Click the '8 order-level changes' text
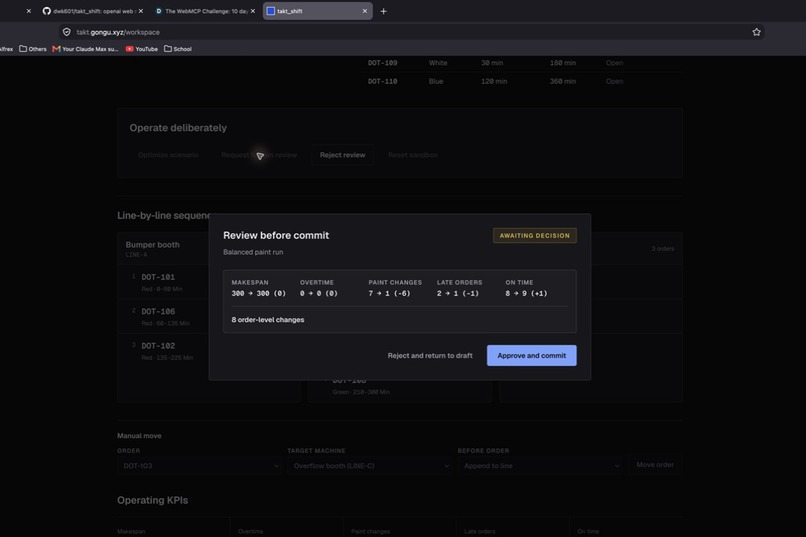This screenshot has width=806, height=537. click(268, 320)
